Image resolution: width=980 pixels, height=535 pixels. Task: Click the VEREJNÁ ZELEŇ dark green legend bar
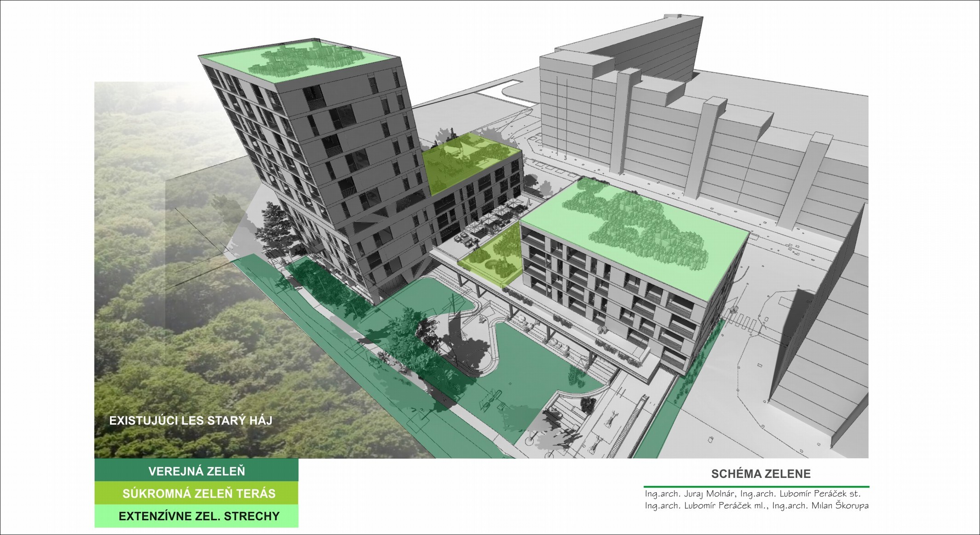(196, 470)
